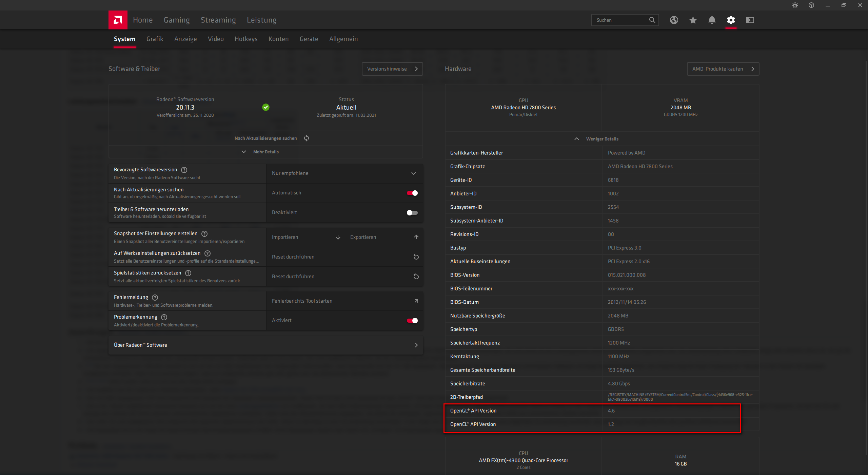Click Aktuelle Buseinstellungen value PCI Express 2.0 x16
868x475 pixels.
pyautogui.click(x=629, y=262)
